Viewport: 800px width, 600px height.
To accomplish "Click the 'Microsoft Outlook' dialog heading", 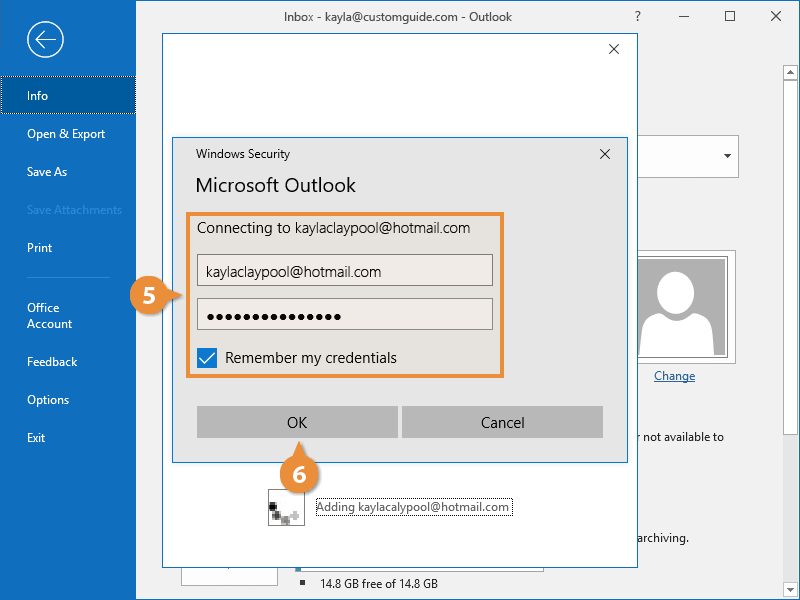I will pos(276,185).
